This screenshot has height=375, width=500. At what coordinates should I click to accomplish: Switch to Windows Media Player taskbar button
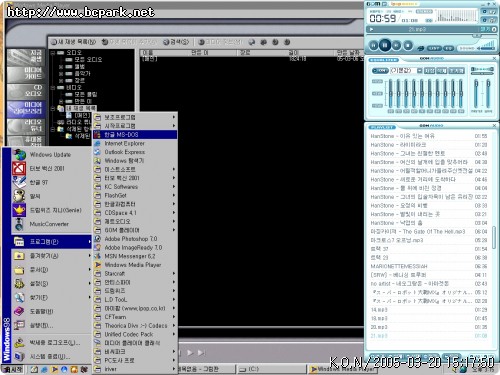[342, 369]
